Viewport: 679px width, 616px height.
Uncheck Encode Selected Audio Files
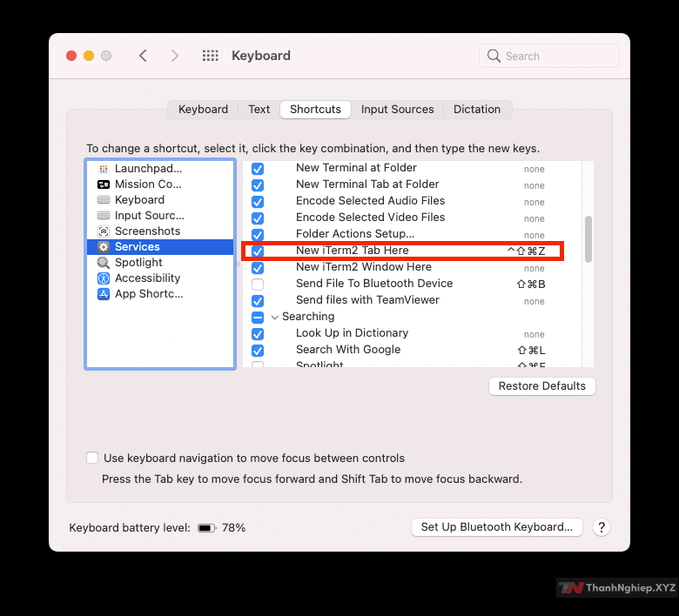point(258,202)
